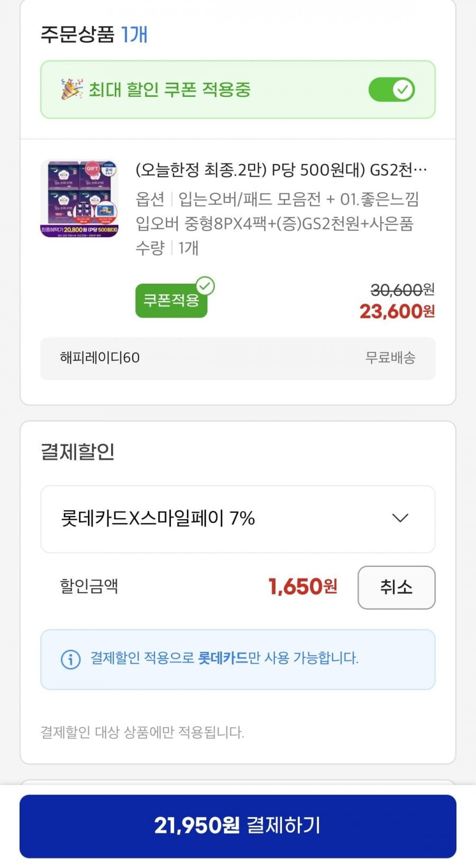Click the info icon in the 롯데카드 notice
The height and width of the screenshot is (868, 476).
coord(71,659)
